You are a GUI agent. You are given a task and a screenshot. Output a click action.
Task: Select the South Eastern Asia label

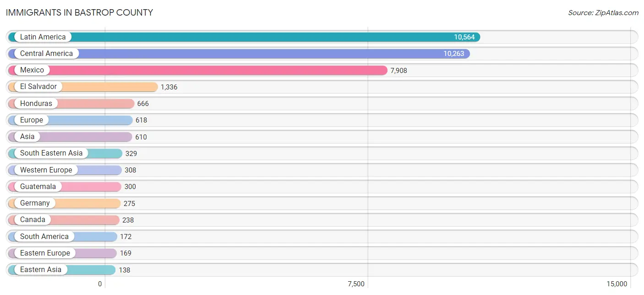[x=51, y=153]
